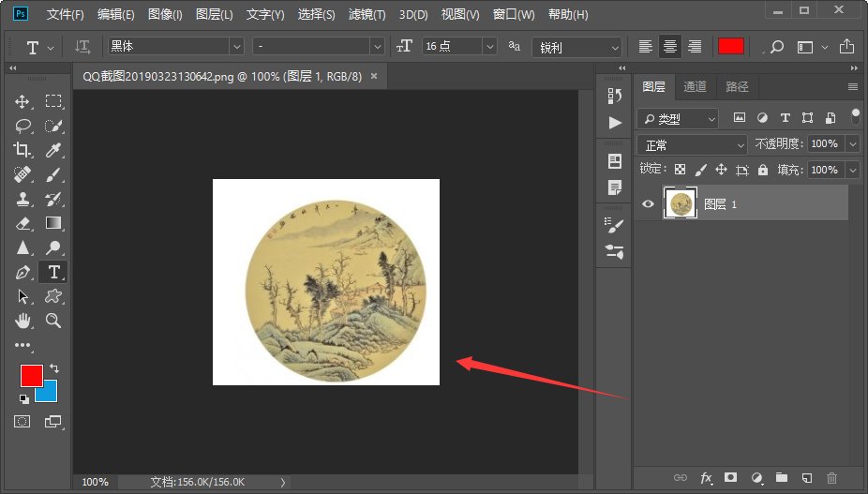Toggle Quick Mask mode
The height and width of the screenshot is (494, 868).
22,422
